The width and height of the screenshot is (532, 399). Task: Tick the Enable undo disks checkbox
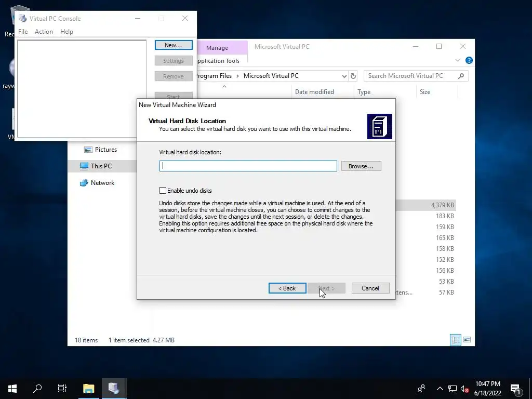pyautogui.click(x=163, y=191)
